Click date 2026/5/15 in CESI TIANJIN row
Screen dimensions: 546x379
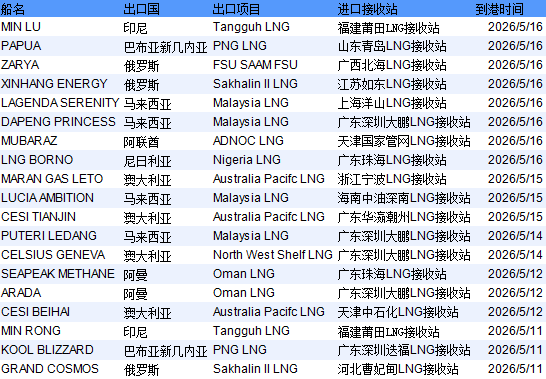coord(515,217)
